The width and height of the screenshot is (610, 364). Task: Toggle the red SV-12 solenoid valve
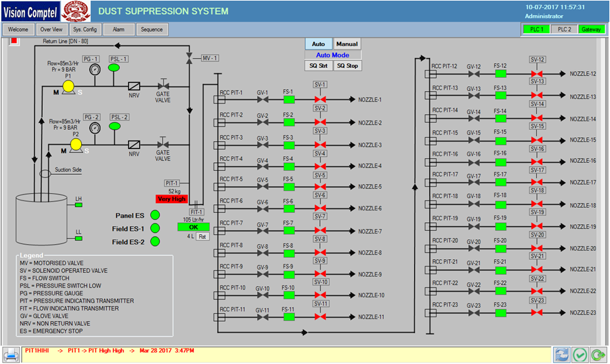tap(537, 75)
